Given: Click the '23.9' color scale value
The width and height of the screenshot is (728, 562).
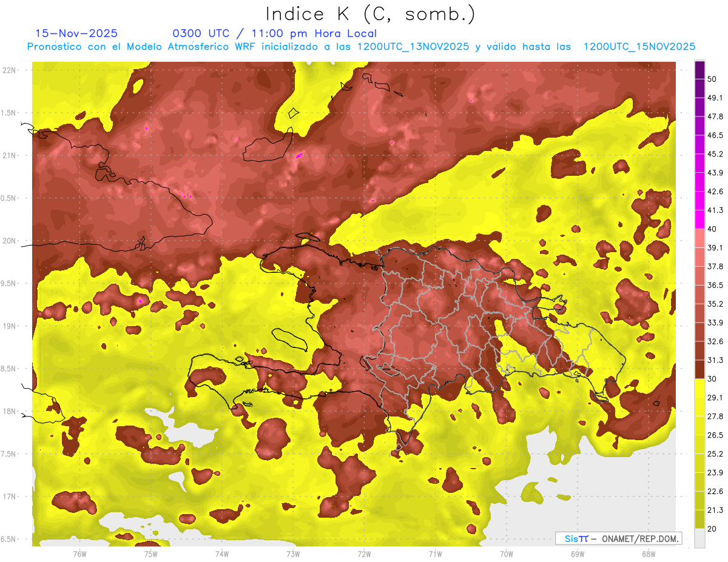Looking at the screenshot, I should 715,472.
